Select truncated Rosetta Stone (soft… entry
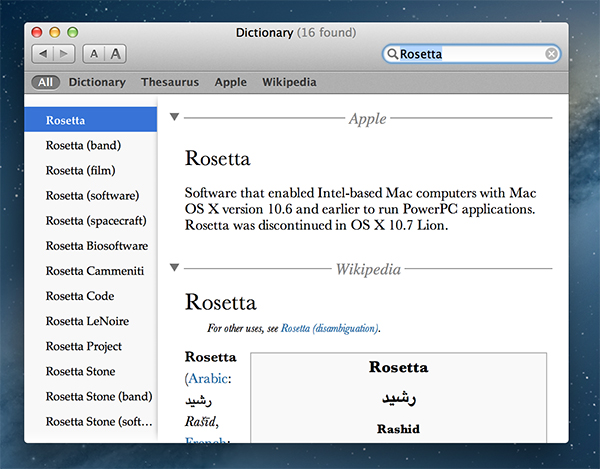Viewport: 600px width, 469px height. tap(91, 422)
